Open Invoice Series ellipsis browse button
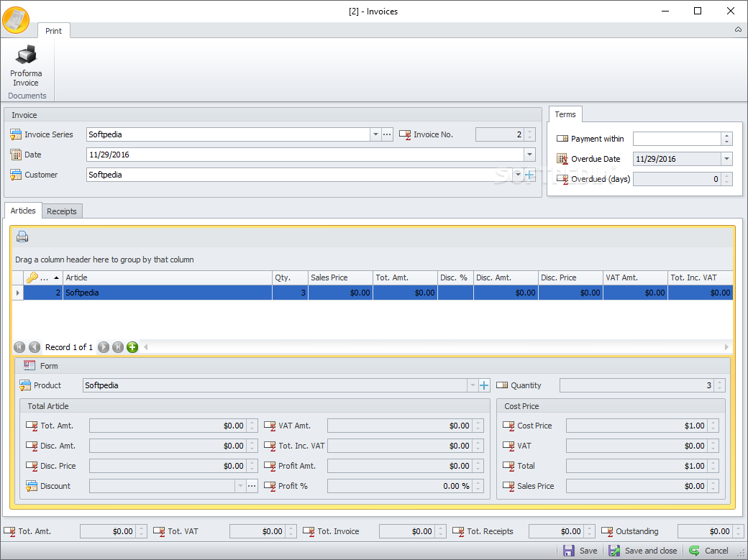 (x=387, y=134)
